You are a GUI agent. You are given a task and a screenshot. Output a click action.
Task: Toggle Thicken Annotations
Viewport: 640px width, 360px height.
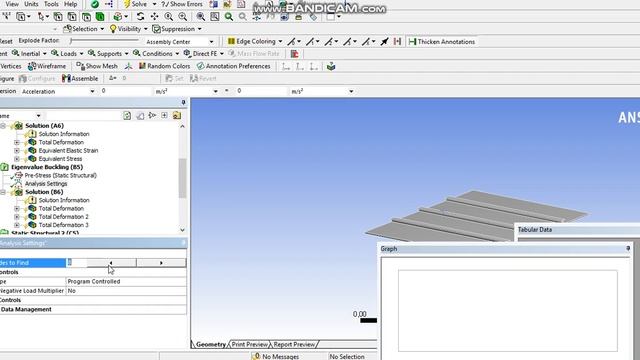click(x=442, y=42)
